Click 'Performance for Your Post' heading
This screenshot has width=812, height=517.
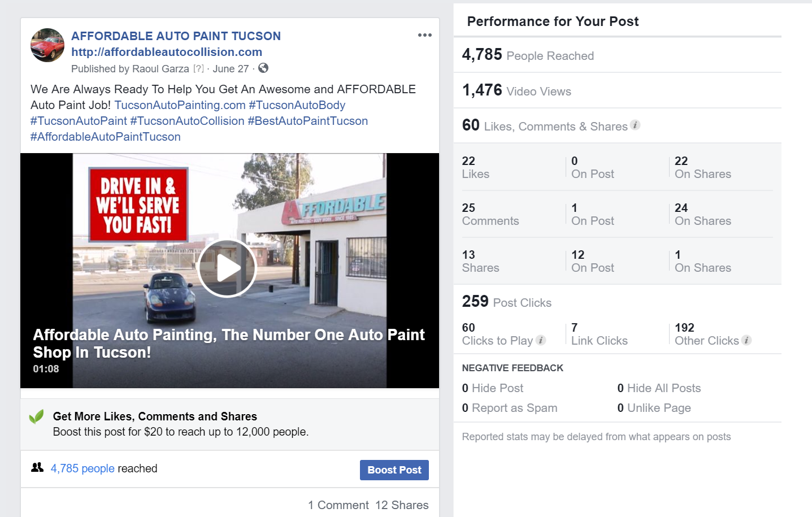click(x=553, y=21)
